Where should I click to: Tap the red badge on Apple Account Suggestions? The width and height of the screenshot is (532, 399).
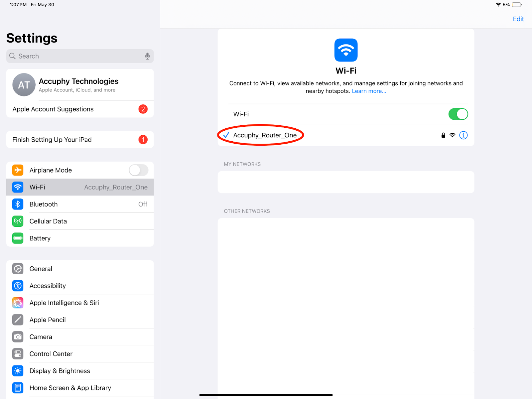[x=143, y=109]
